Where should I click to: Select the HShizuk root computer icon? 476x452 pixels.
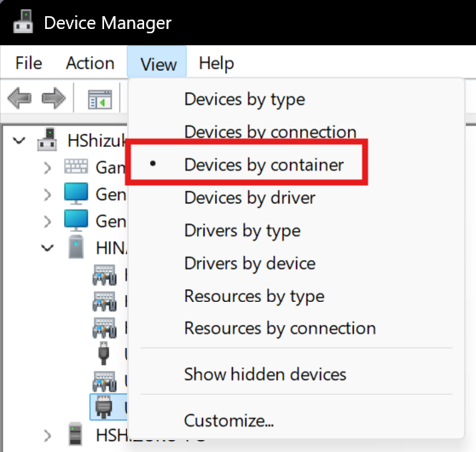coord(47,140)
